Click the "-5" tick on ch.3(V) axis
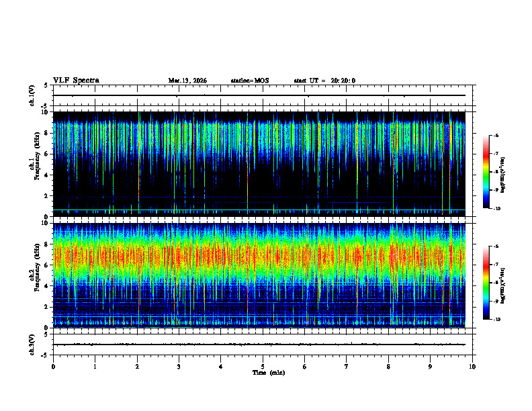This screenshot has width=532, height=411. click(x=44, y=355)
